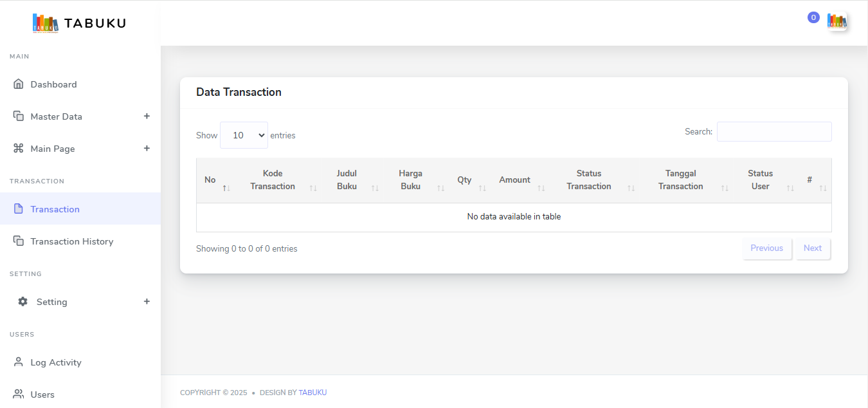
Task: Click the table Search input field
Action: [x=774, y=132]
